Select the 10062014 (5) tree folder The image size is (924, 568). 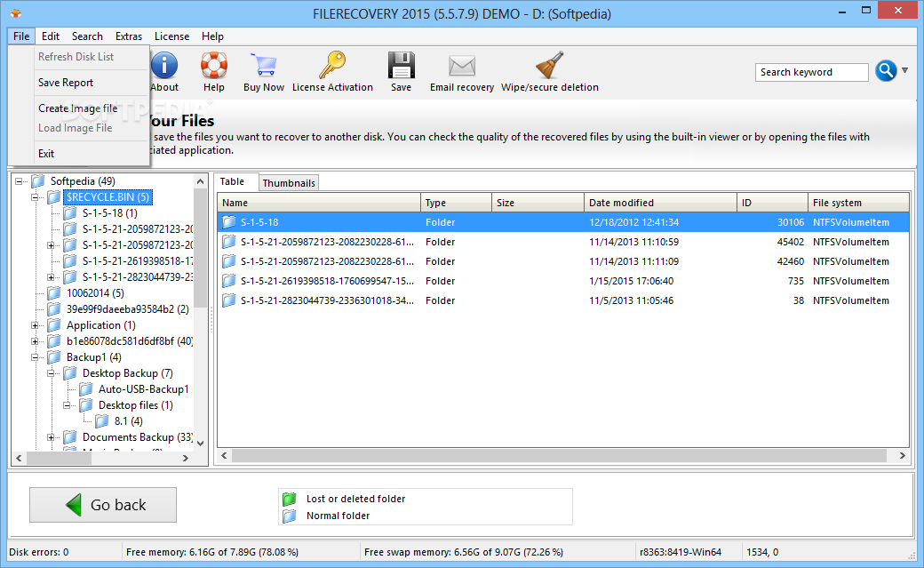point(95,293)
